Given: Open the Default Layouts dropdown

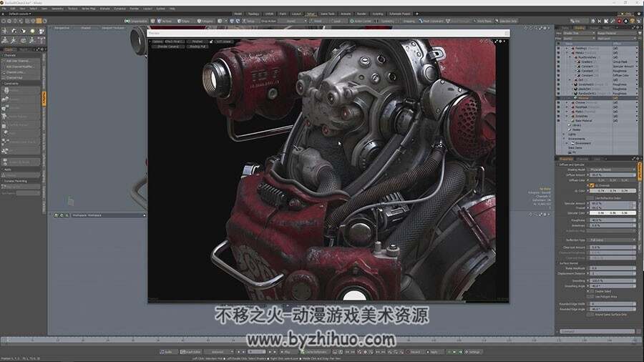Looking at the screenshot, I should point(19,14).
